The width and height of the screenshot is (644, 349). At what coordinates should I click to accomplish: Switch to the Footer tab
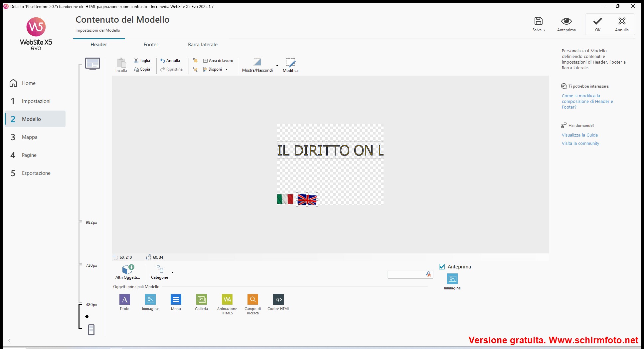151,45
